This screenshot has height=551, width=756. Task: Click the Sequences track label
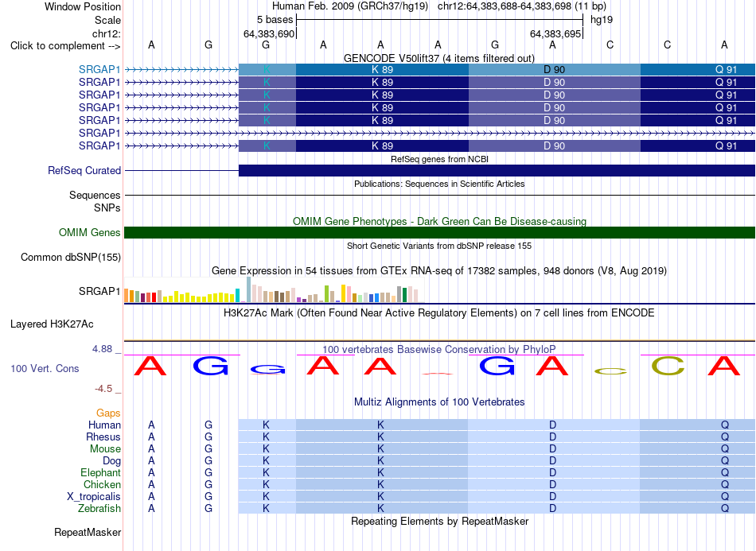point(95,195)
